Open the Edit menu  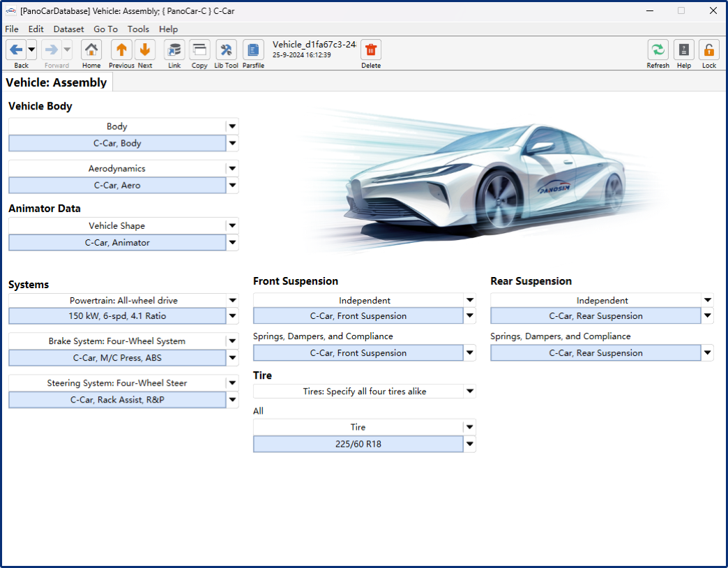[x=36, y=29]
